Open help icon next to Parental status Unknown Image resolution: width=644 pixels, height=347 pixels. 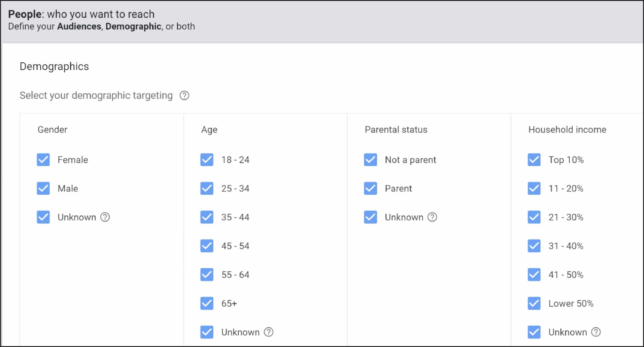tap(432, 217)
